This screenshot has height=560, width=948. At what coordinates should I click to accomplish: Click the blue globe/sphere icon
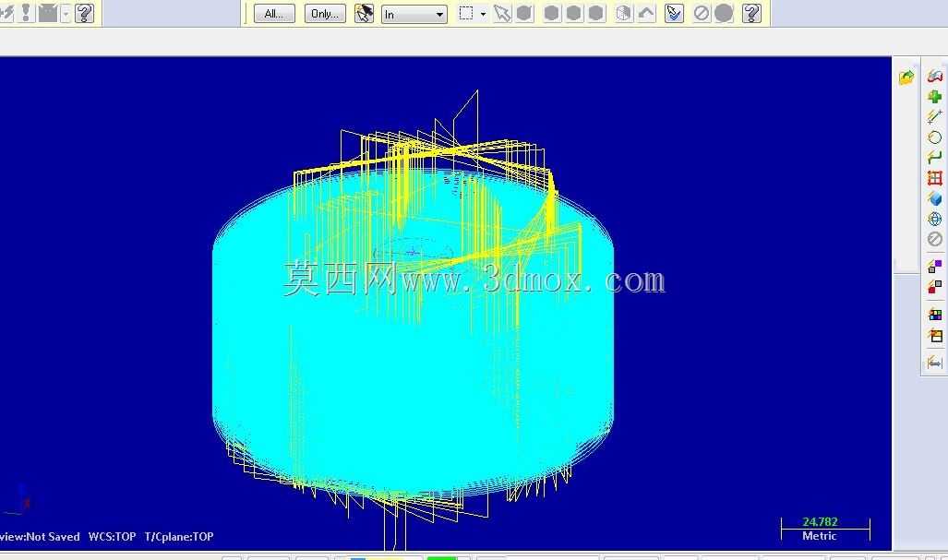tap(935, 219)
